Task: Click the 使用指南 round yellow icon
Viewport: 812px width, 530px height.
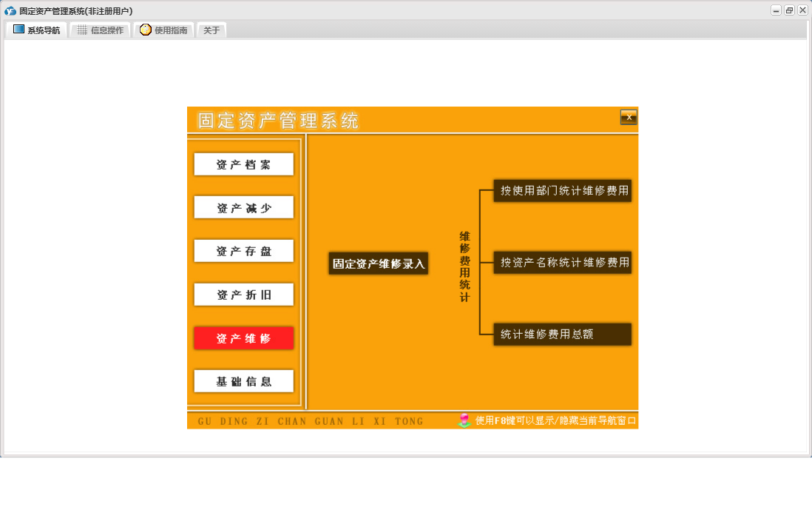Action: 146,30
